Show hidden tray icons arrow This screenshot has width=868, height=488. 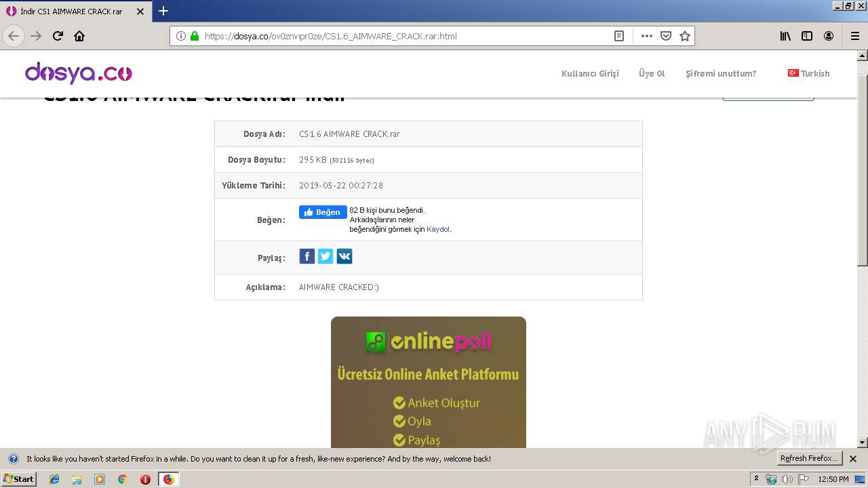tap(757, 479)
